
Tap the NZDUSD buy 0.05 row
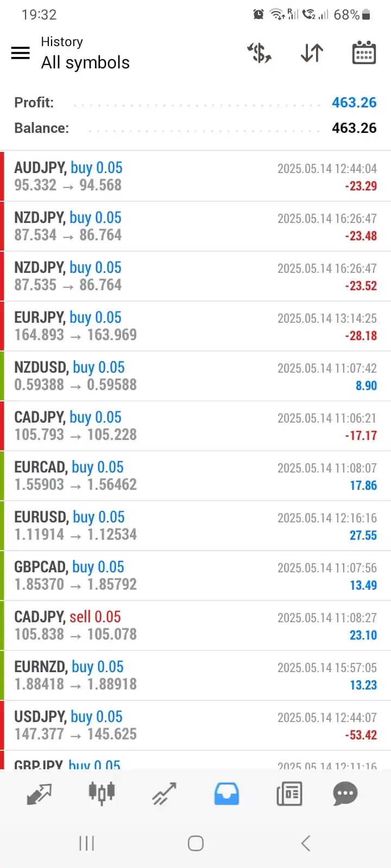[x=195, y=376]
